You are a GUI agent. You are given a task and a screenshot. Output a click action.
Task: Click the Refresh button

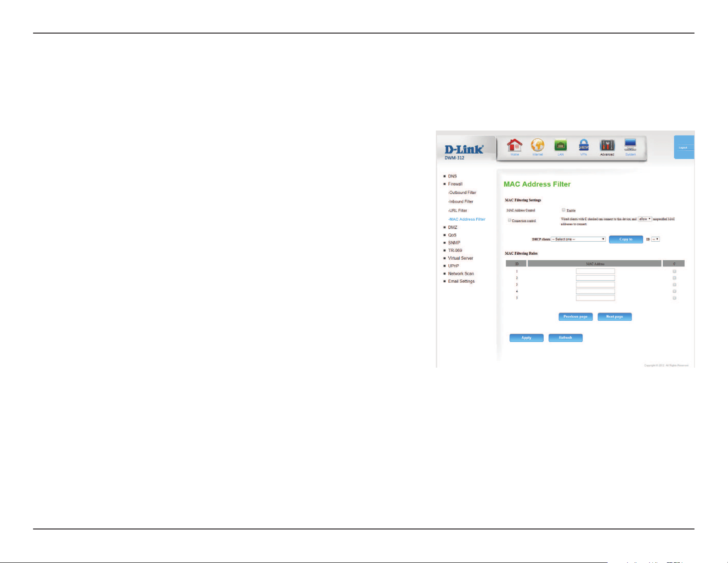coord(565,338)
